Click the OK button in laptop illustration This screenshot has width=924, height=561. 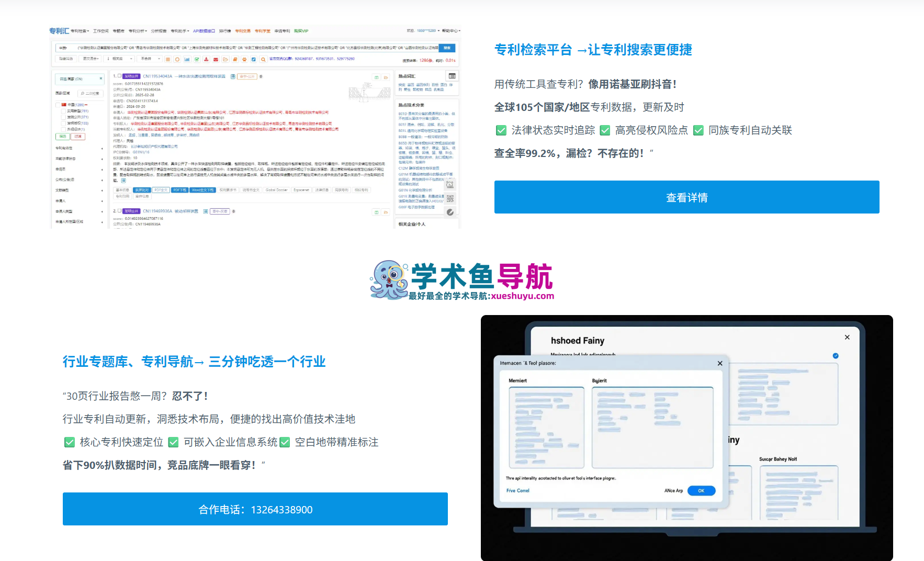(701, 491)
